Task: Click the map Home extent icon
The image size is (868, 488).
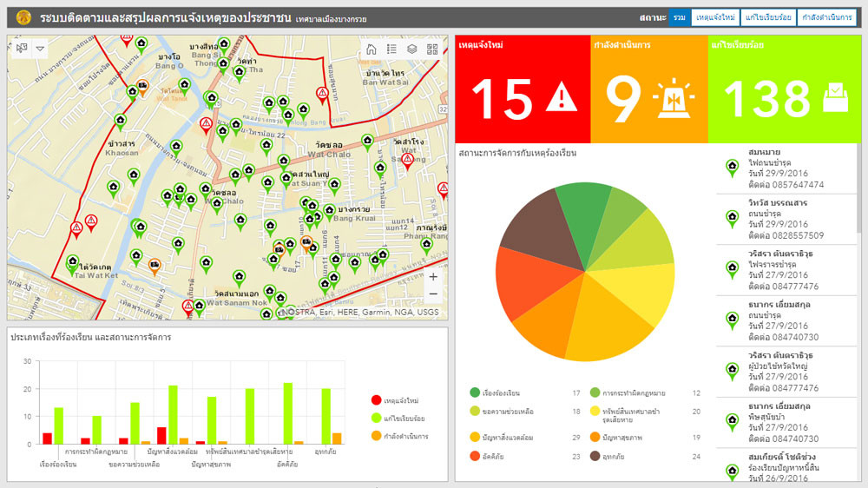Action: pyautogui.click(x=371, y=49)
